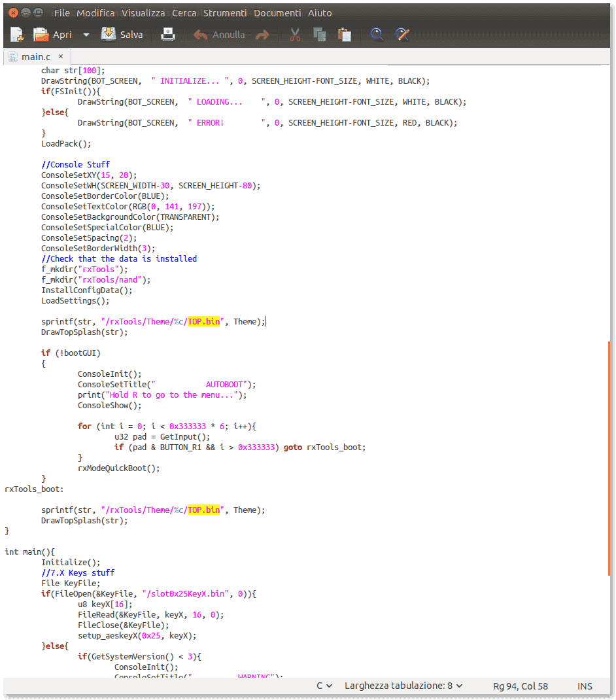Screen dimensions: 616x700
Task: Click the char str[100]; declaration
Action: click(x=73, y=71)
